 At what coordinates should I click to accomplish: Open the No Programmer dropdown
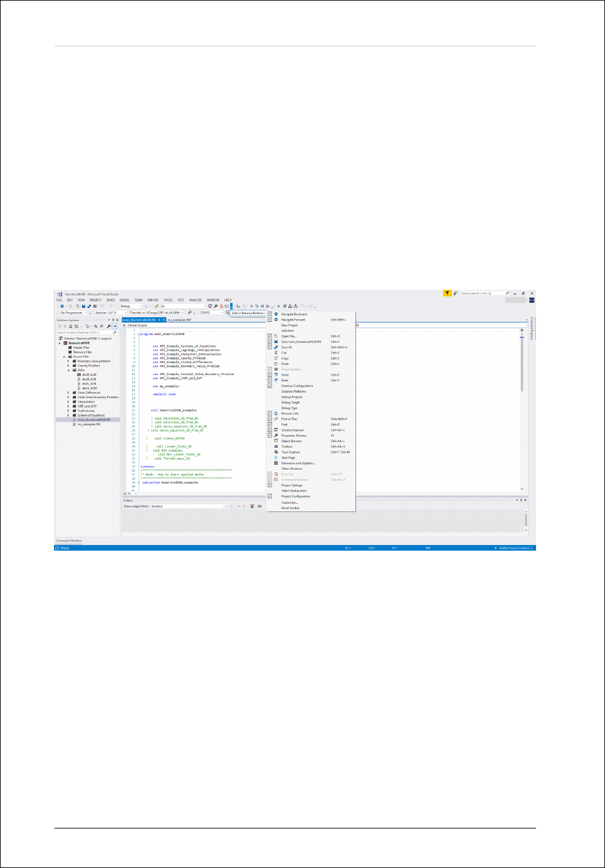tap(75, 312)
